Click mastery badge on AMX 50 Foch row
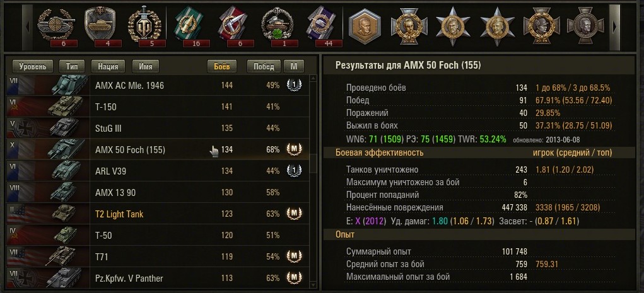 (293, 149)
